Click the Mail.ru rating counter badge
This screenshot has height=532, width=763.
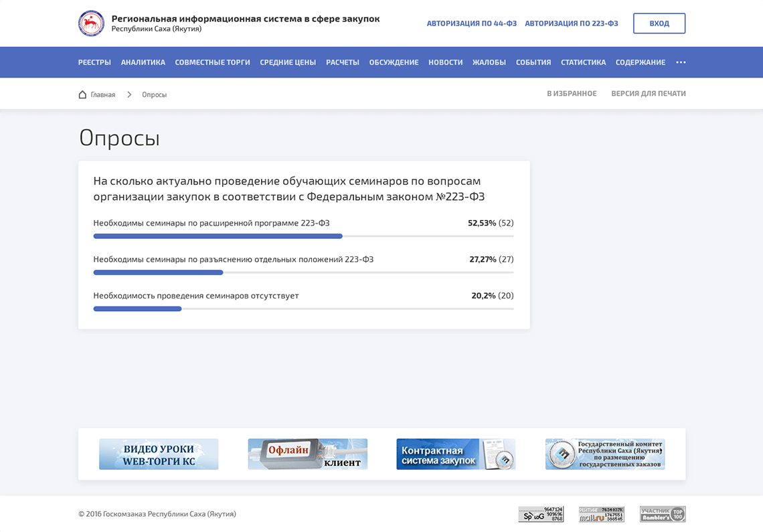pyautogui.click(x=601, y=514)
